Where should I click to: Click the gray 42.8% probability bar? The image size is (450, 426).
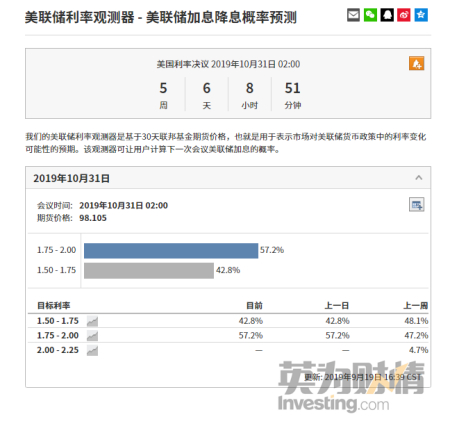(x=149, y=271)
